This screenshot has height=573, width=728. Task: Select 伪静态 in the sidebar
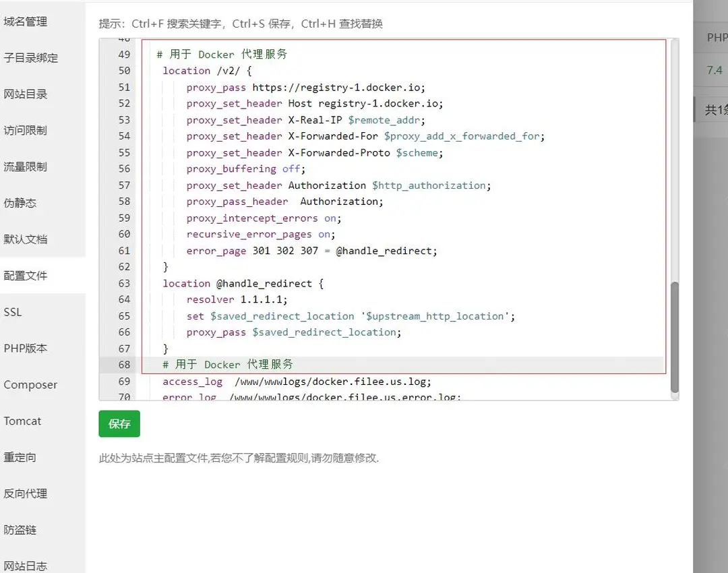click(20, 203)
